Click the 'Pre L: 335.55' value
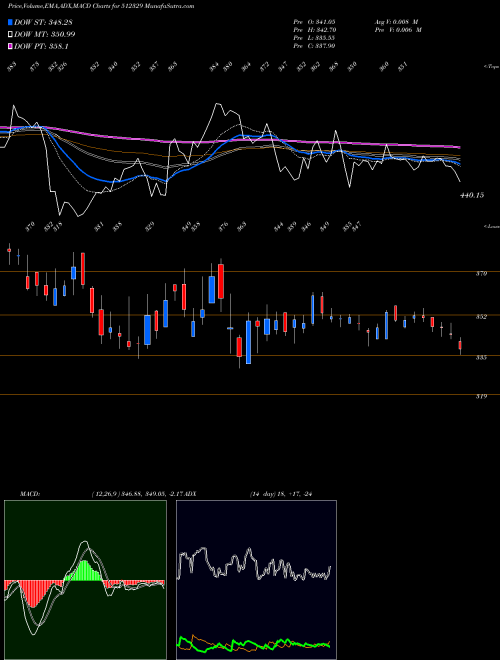 [x=314, y=38]
